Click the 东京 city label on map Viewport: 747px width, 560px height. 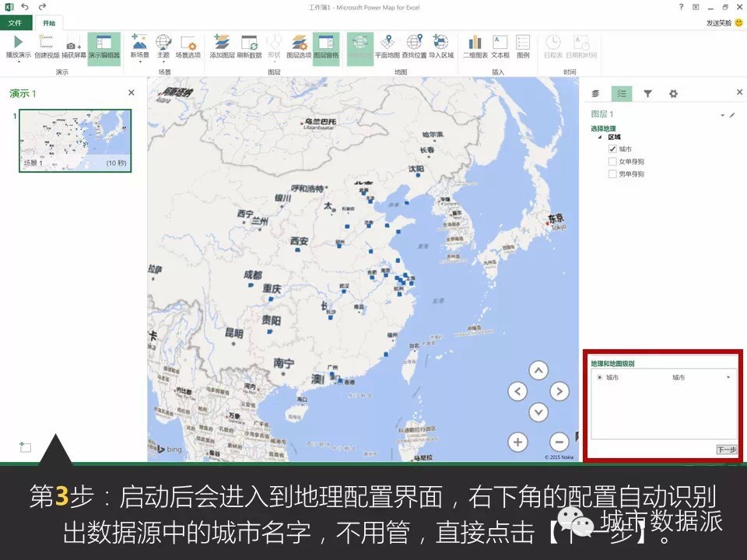(556, 219)
